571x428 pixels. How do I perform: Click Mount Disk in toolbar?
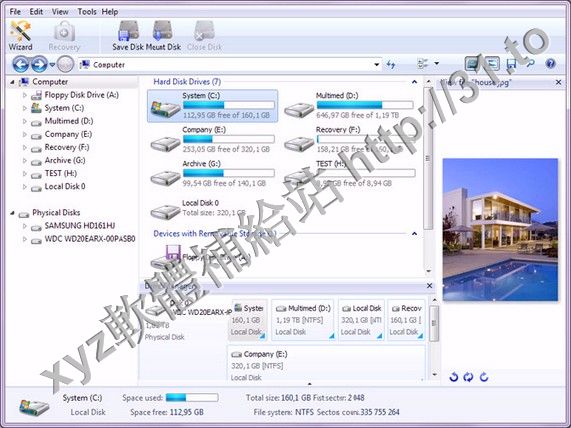coord(163,36)
